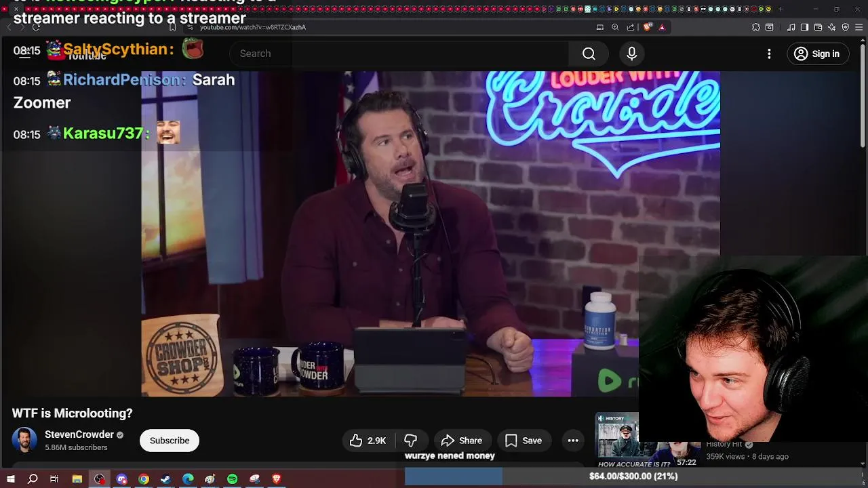Open the History Hit recommended video thumbnail
This screenshot has height=488, width=868.
tap(648, 441)
